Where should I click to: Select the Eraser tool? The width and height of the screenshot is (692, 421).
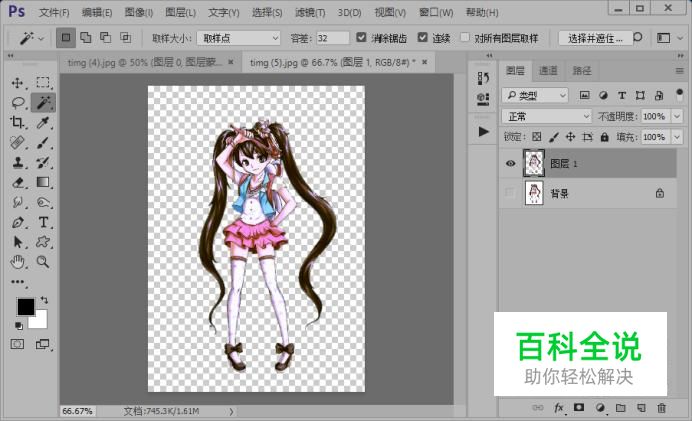pyautogui.click(x=17, y=182)
